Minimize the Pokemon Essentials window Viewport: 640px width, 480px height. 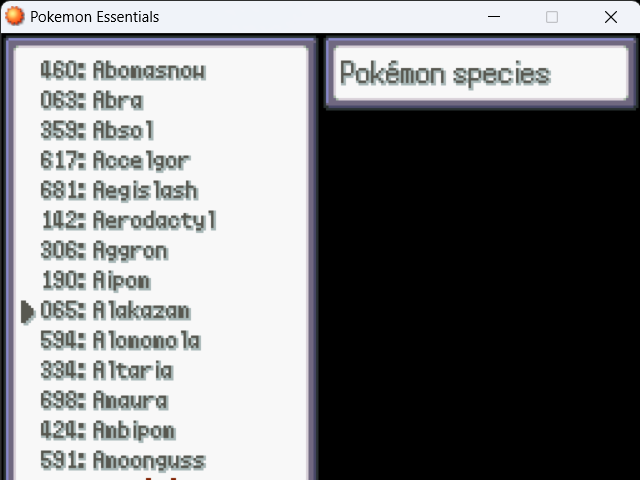[x=494, y=17]
